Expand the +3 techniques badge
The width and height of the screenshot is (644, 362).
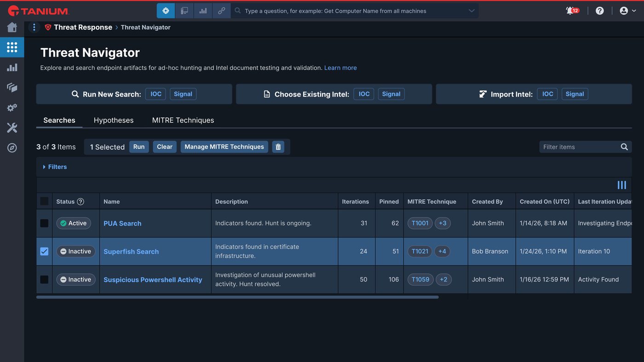pos(443,223)
